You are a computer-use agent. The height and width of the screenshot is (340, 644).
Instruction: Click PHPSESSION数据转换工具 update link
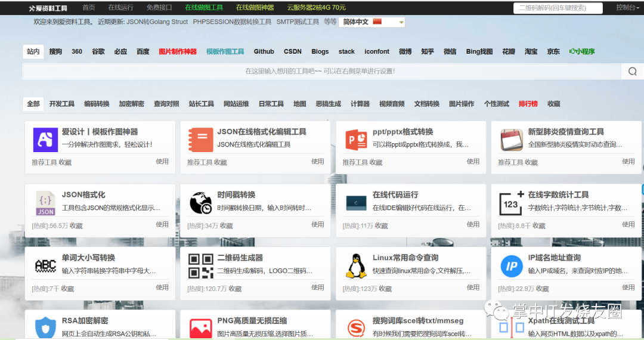pyautogui.click(x=232, y=21)
